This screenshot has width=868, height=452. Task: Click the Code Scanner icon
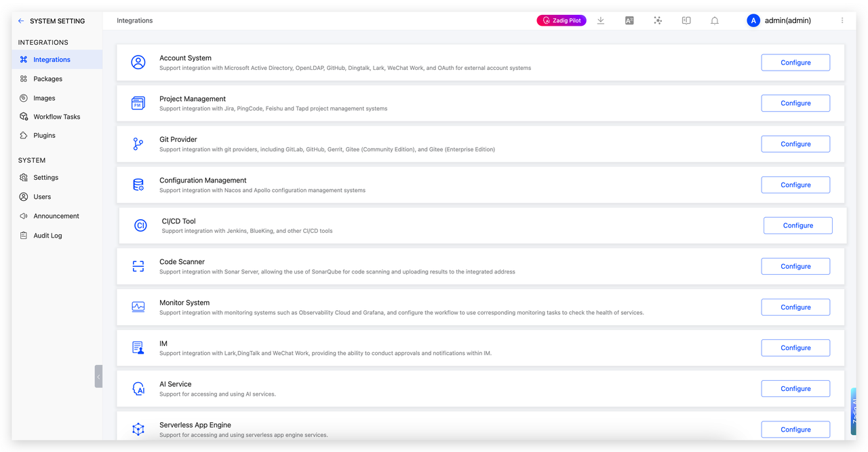[x=138, y=266]
